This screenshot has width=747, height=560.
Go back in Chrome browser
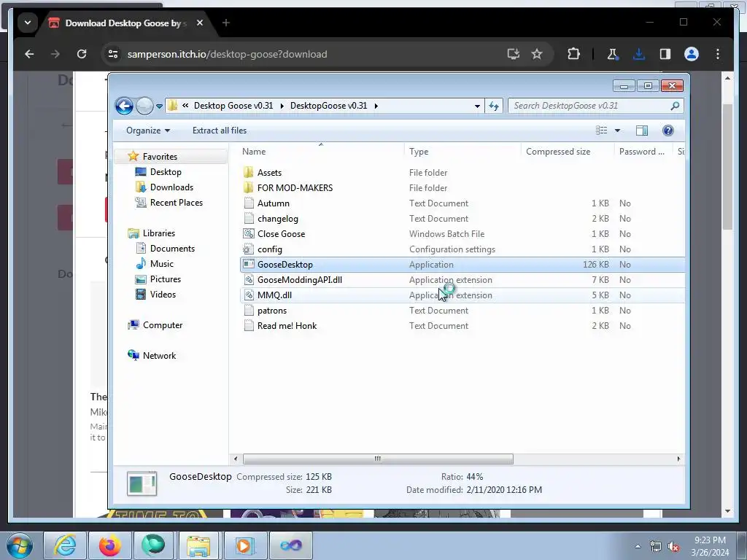(29, 54)
